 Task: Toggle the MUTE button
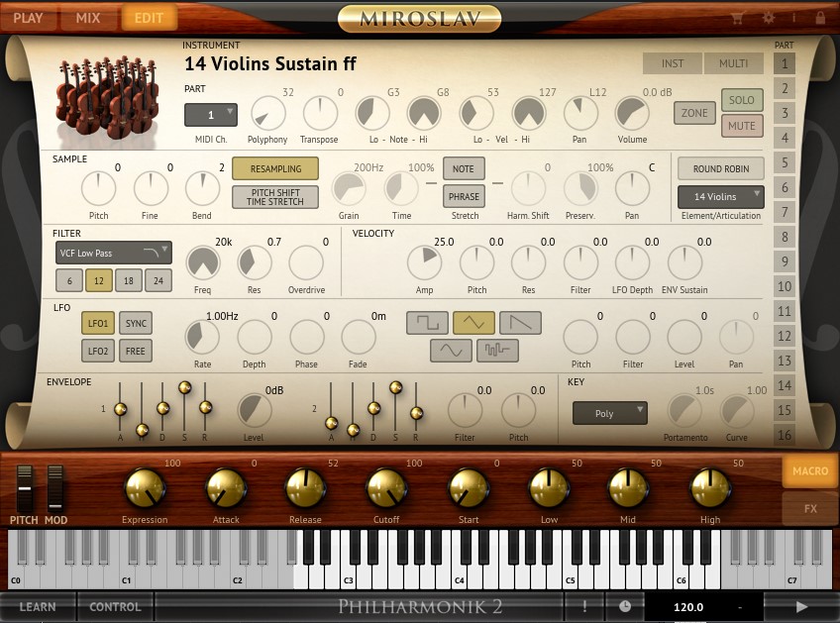coord(741,126)
